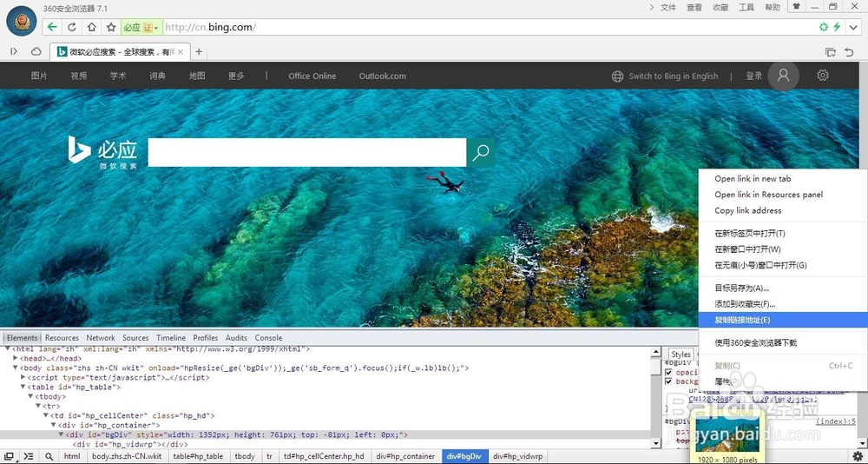Click the user avatar in browser header
The height and width of the screenshot is (464, 868).
click(22, 22)
